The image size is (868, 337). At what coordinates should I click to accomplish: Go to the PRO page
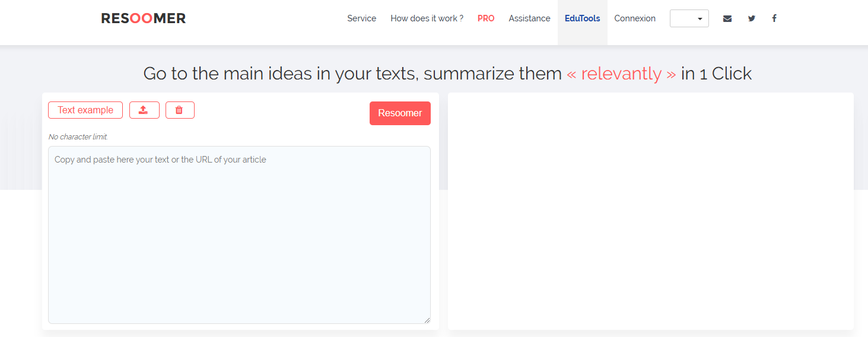click(486, 18)
